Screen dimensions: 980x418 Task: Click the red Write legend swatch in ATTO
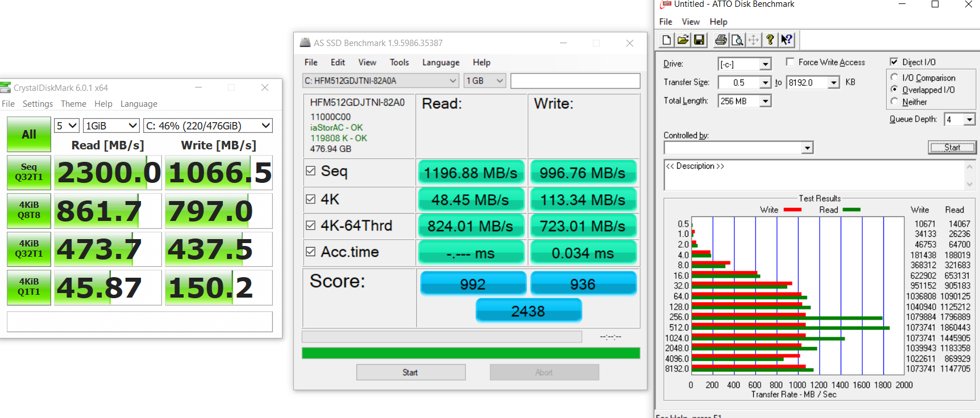point(792,210)
